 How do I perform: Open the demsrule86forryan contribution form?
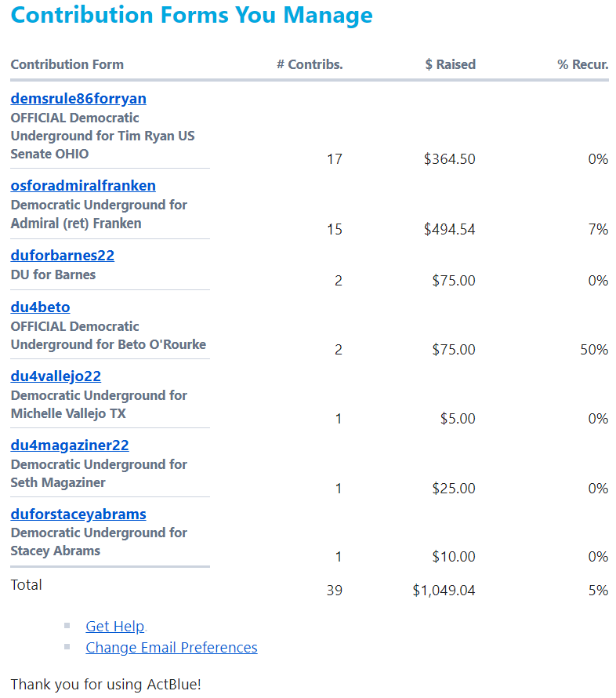coord(78,98)
